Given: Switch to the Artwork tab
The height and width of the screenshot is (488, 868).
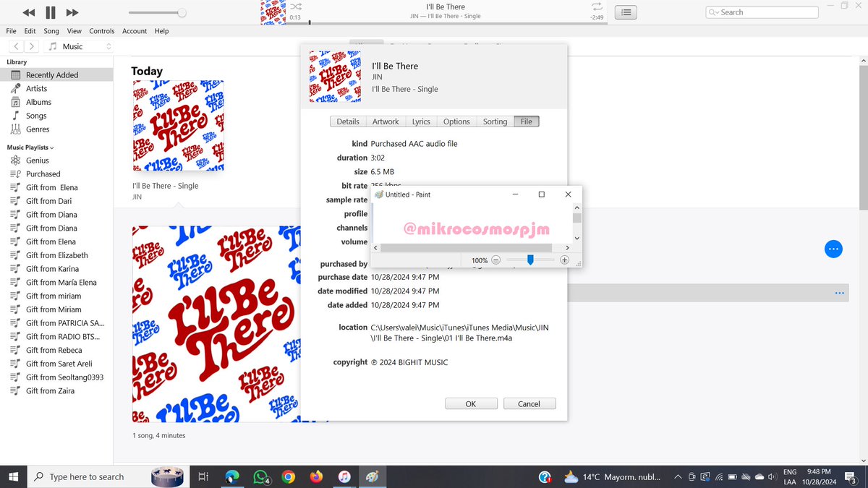Looking at the screenshot, I should (386, 121).
